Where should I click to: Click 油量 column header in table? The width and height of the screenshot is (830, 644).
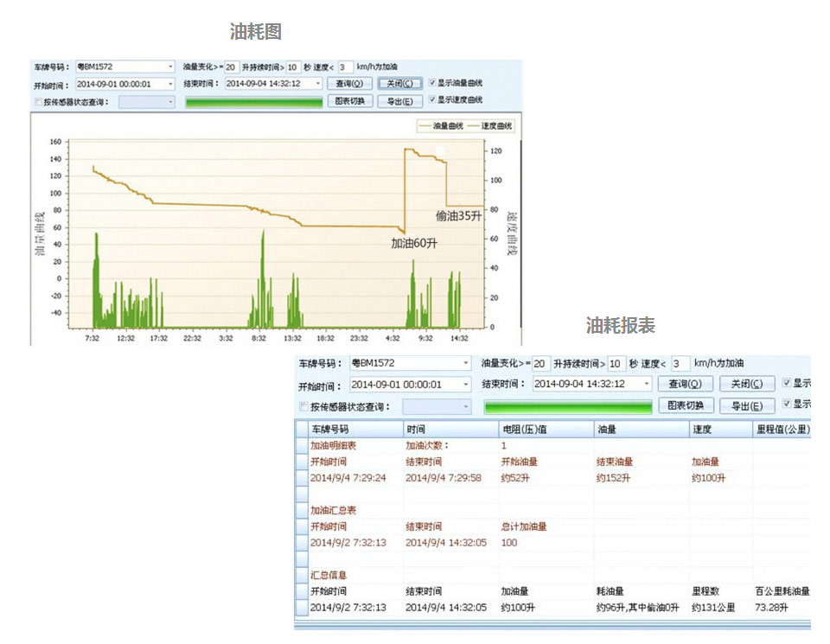click(641, 429)
